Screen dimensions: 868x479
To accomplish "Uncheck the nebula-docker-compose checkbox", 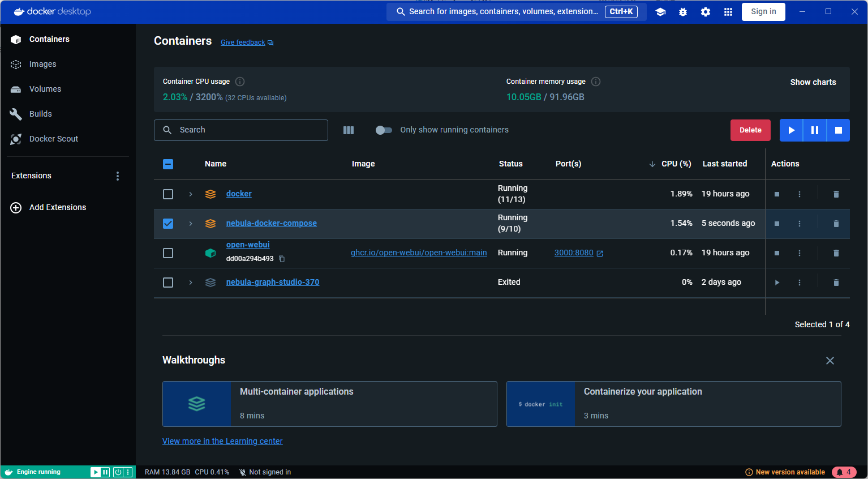I will coord(168,224).
